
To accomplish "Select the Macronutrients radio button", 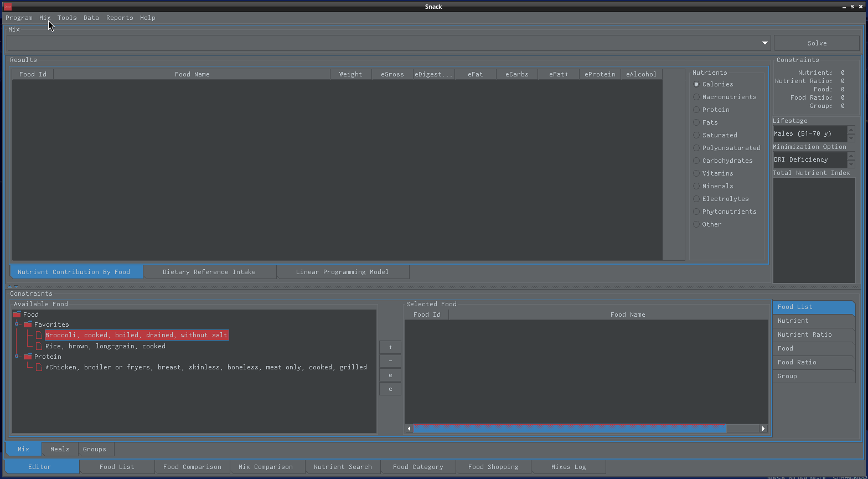I will coord(696,97).
